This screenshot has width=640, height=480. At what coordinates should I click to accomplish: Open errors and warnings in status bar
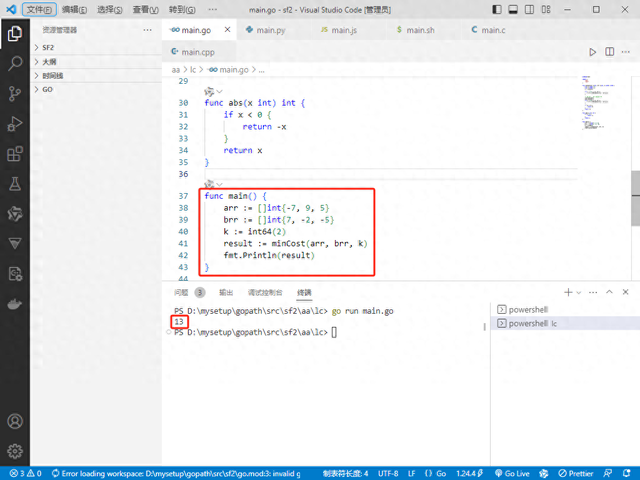coord(26,473)
